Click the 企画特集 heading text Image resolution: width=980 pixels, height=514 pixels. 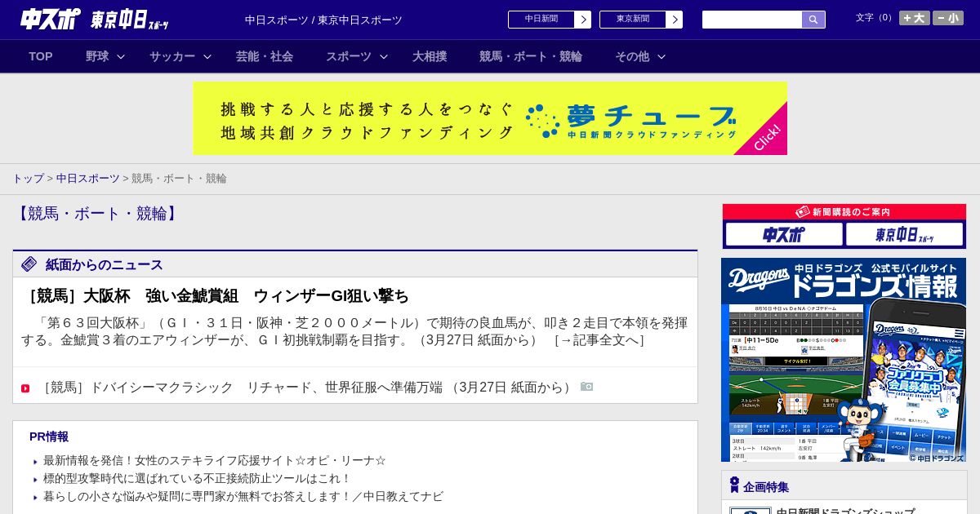(x=766, y=486)
